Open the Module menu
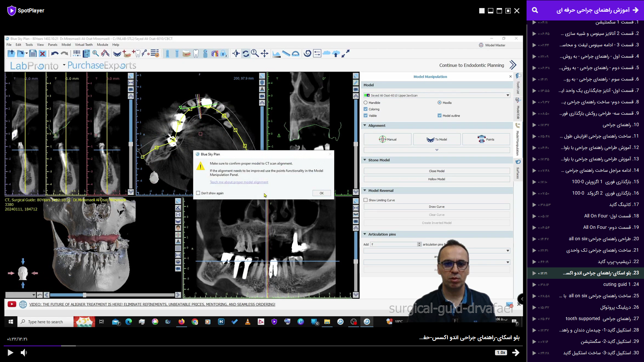The height and width of the screenshot is (362, 644). pyautogui.click(x=103, y=45)
